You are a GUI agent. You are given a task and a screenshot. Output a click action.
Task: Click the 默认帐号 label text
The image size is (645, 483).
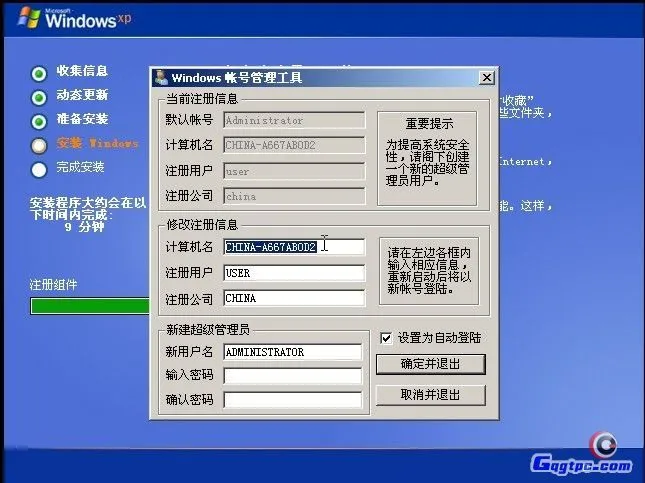(189, 120)
